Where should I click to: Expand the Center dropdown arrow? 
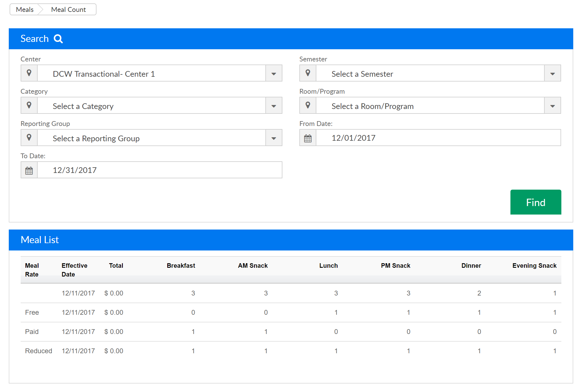point(274,74)
